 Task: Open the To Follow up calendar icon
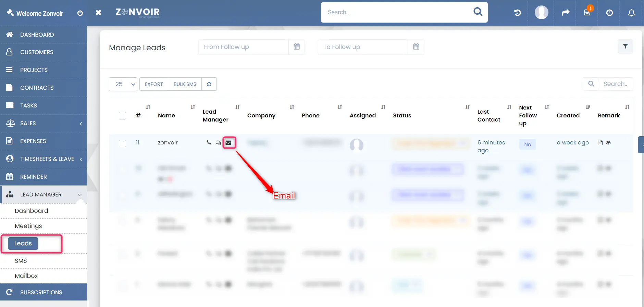[x=416, y=47]
